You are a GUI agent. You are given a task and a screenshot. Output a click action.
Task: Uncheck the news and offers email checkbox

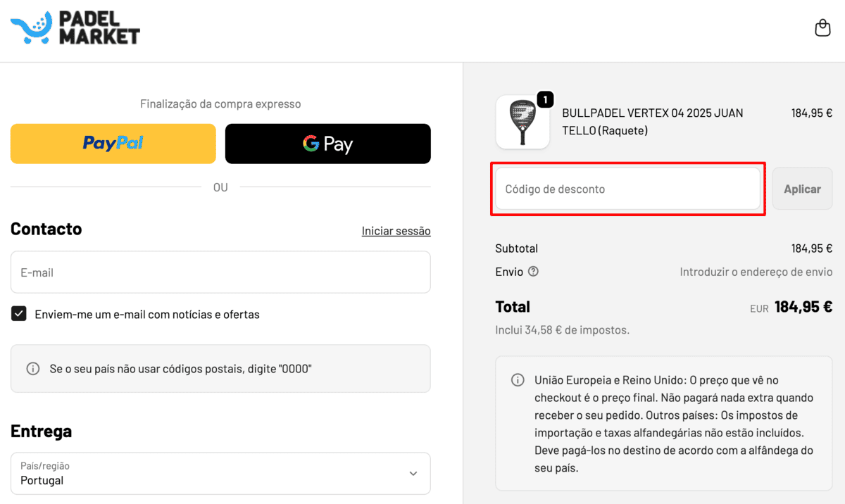(19, 314)
